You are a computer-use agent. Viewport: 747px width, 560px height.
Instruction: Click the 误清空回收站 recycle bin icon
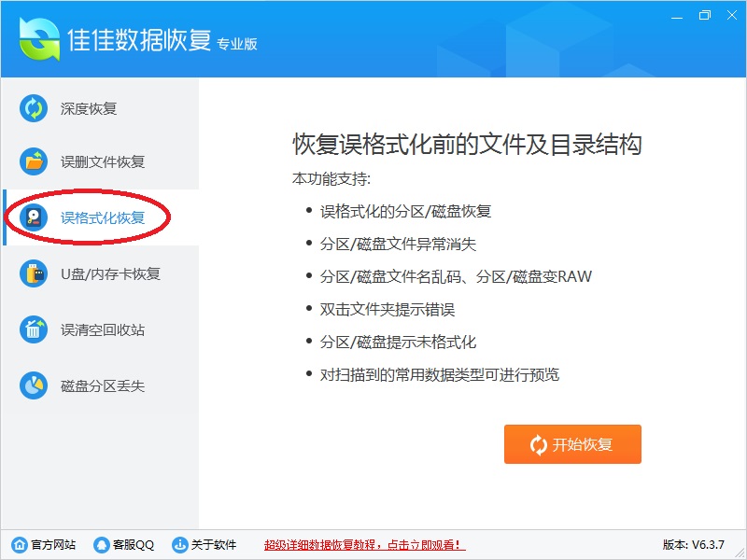click(34, 329)
